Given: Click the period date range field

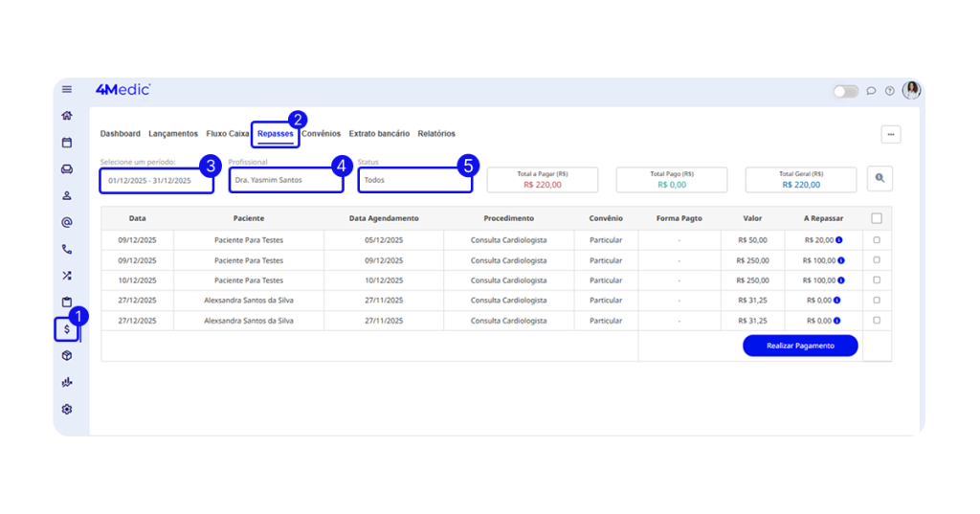Looking at the screenshot, I should tap(156, 180).
